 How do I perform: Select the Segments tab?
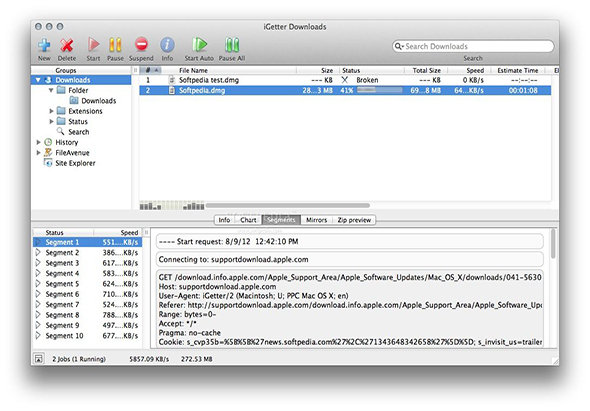coord(281,220)
